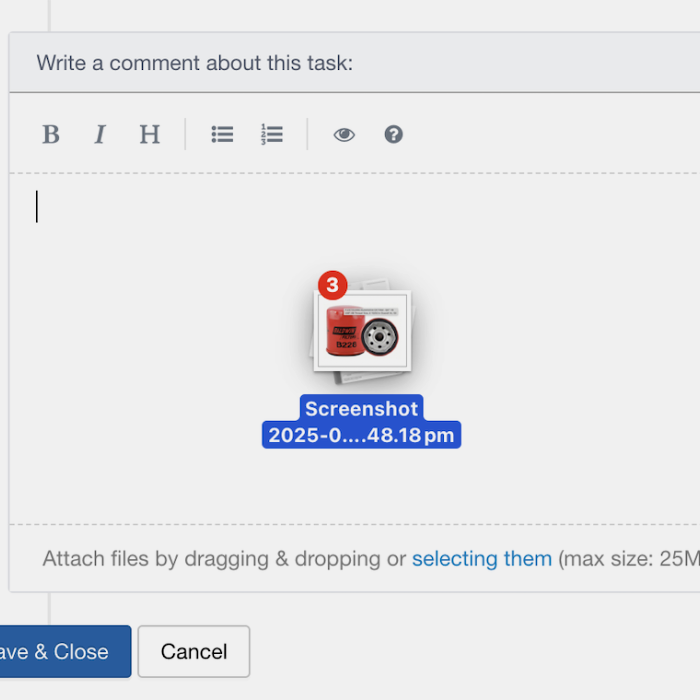Cancel the comment
This screenshot has width=700, height=700.
[x=194, y=651]
